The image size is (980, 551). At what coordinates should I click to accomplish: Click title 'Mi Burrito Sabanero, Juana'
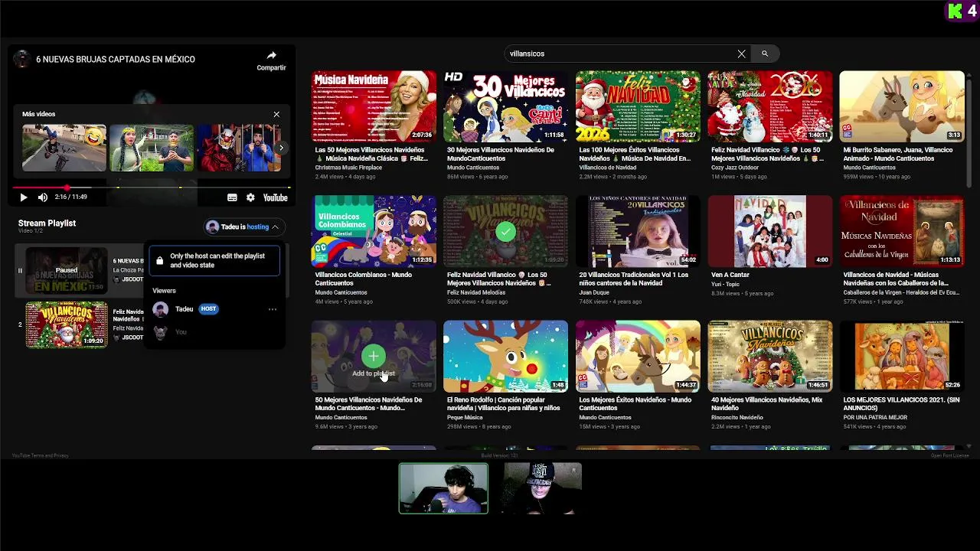(897, 154)
